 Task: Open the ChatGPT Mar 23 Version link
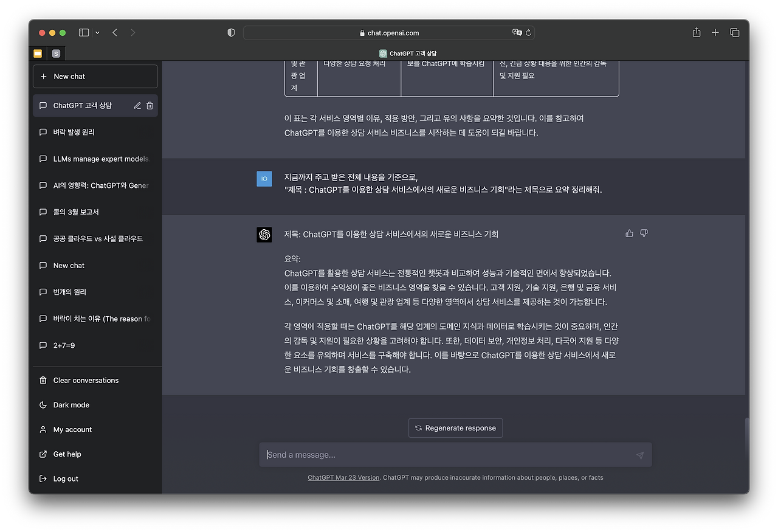(343, 477)
